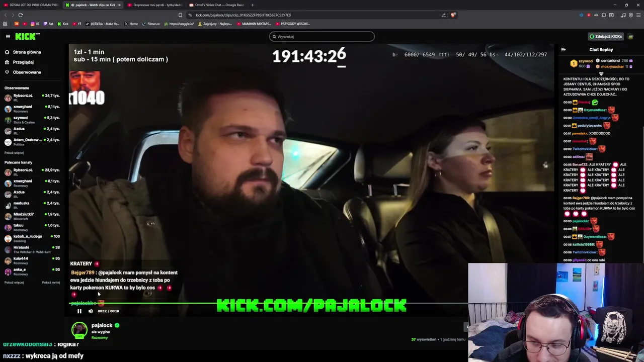The image size is (644, 362).
Task: Open the Rat bookmark
Action: coord(49,24)
